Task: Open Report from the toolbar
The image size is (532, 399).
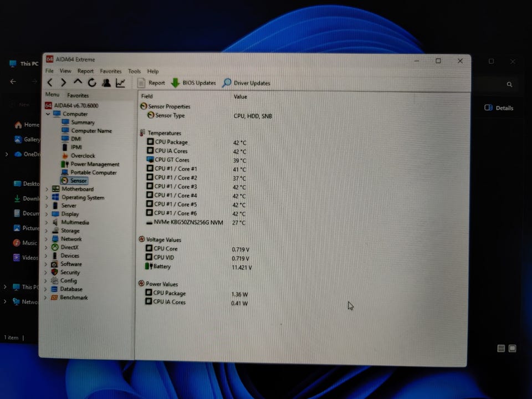Action: (151, 83)
